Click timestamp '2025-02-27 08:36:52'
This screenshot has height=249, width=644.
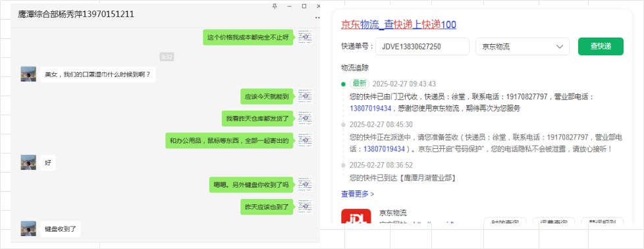pos(381,165)
